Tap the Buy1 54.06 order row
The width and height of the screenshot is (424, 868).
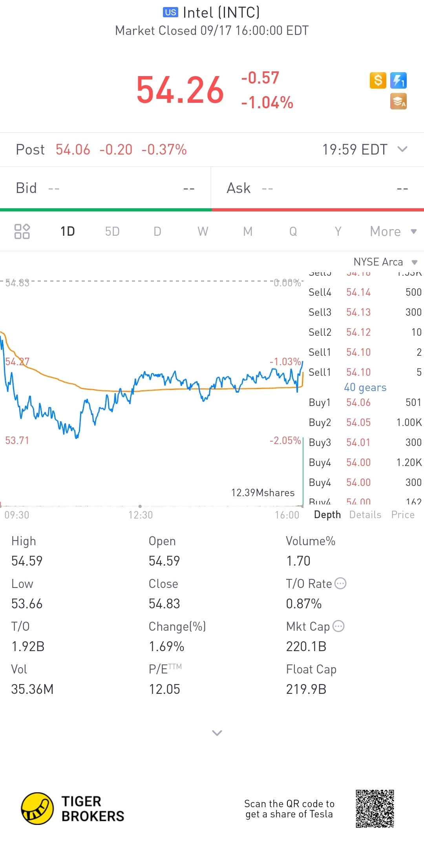tap(365, 402)
